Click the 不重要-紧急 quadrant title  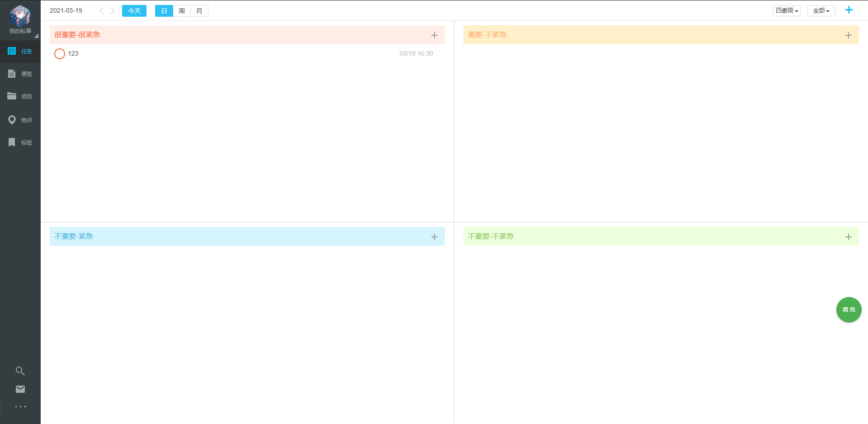(x=74, y=236)
